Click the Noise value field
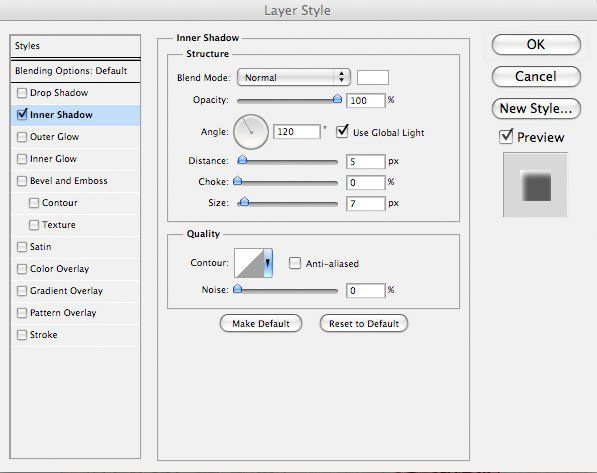Viewport: 597px width, 473px height. click(366, 291)
